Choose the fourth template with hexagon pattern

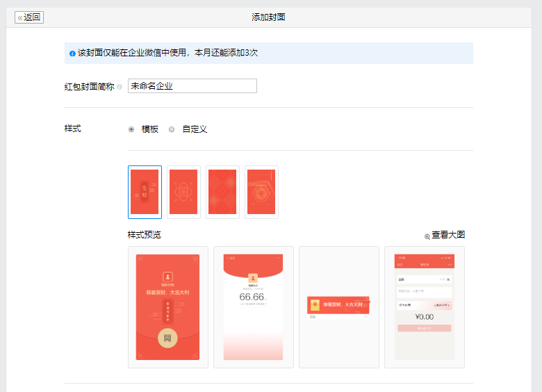tap(261, 192)
